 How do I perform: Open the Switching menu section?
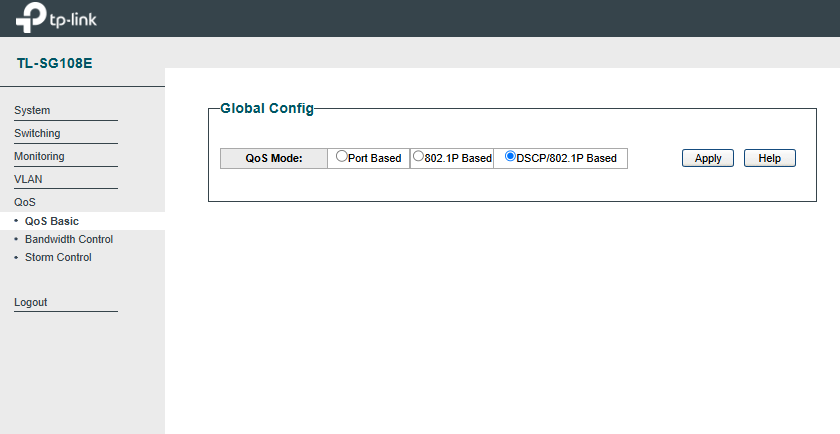tap(37, 133)
